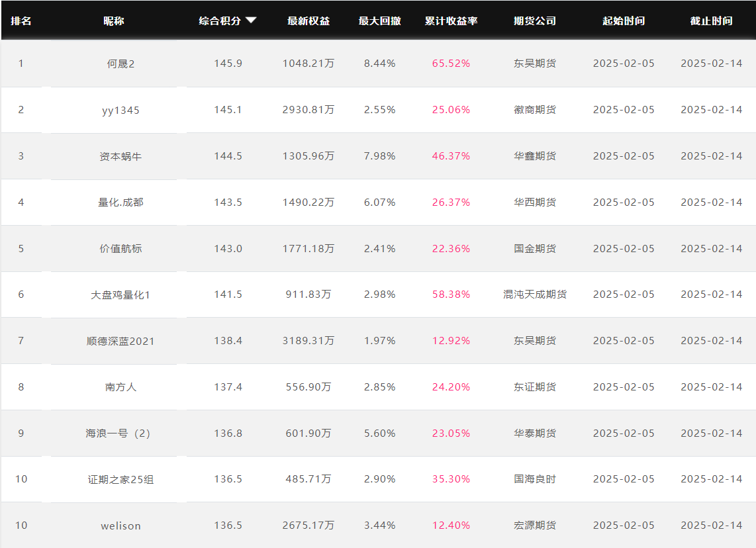756x548 pixels.
Task: Click return rate 46.37%
Action: pos(451,156)
